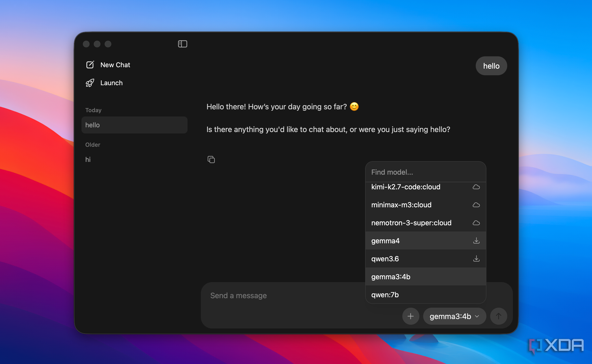Minimize the window with middle traffic light

coord(97,44)
